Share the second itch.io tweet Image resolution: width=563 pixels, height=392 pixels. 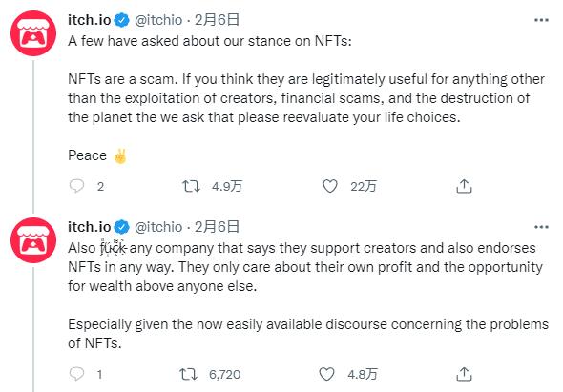click(464, 374)
